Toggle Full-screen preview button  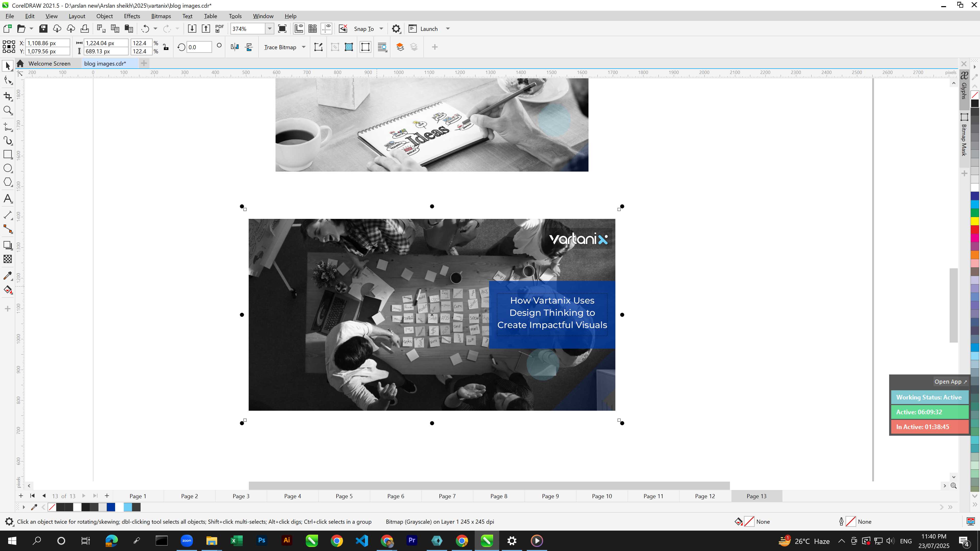tap(282, 29)
